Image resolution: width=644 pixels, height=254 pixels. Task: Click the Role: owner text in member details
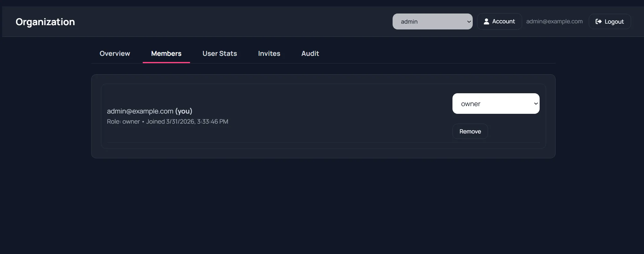coord(123,121)
